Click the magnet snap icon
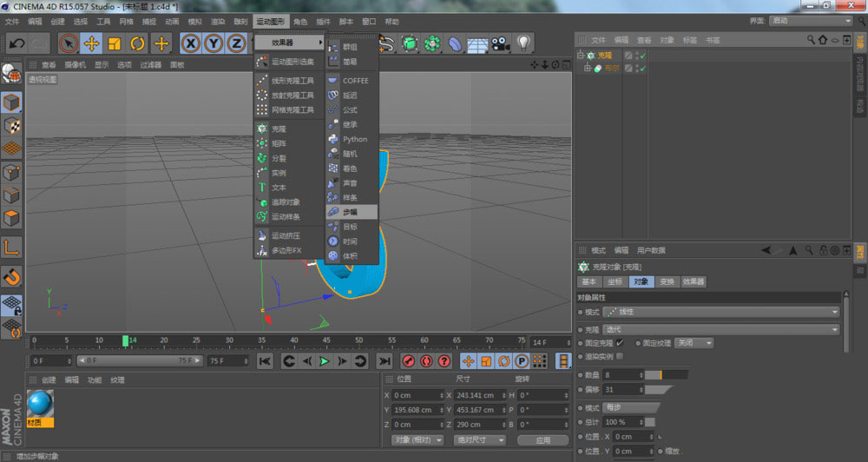This screenshot has width=868, height=462. 11,276
